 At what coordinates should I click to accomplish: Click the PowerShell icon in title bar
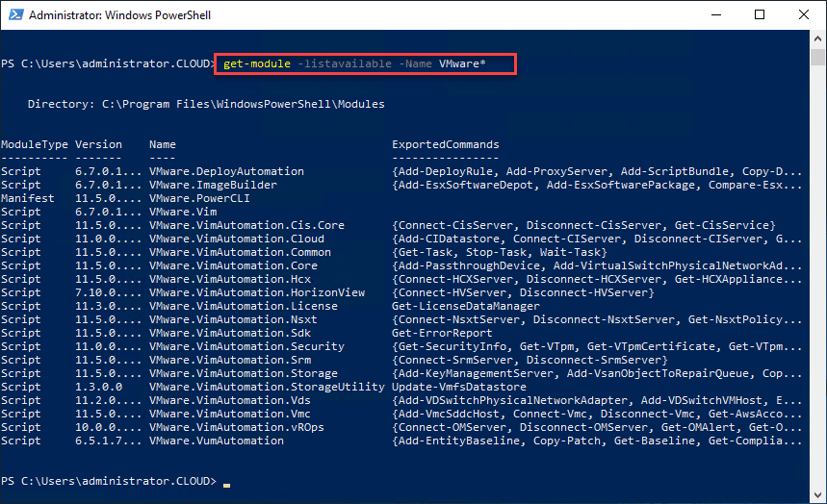coord(14,15)
